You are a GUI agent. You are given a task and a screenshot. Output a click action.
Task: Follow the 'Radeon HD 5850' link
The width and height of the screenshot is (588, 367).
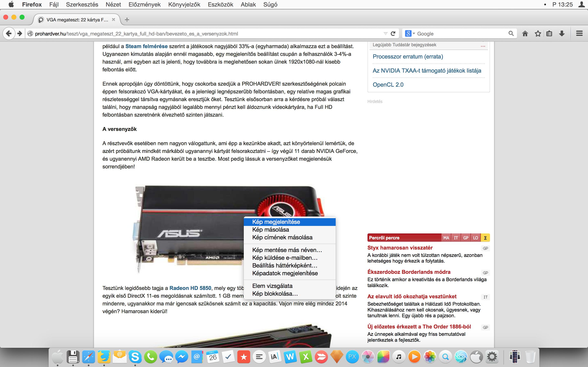(190, 288)
